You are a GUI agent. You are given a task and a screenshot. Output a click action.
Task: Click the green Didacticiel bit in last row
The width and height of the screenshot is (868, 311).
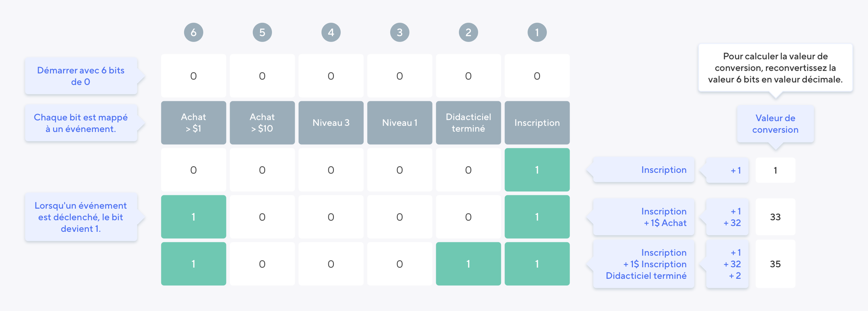468,264
